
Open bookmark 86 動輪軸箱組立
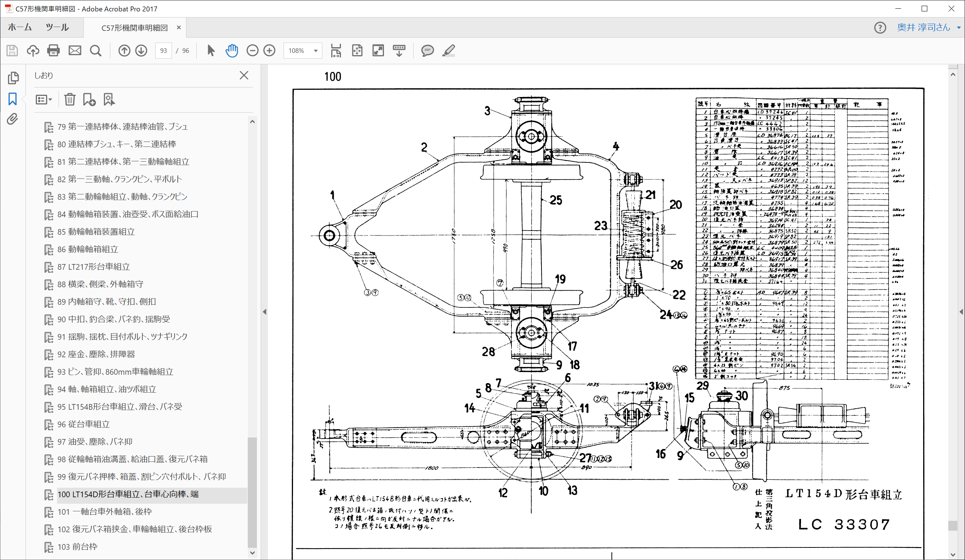[87, 249]
